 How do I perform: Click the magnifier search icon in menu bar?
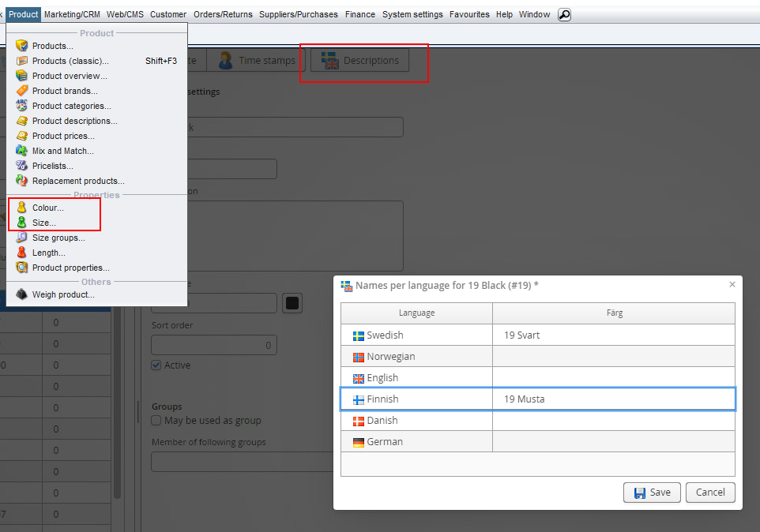click(x=564, y=14)
